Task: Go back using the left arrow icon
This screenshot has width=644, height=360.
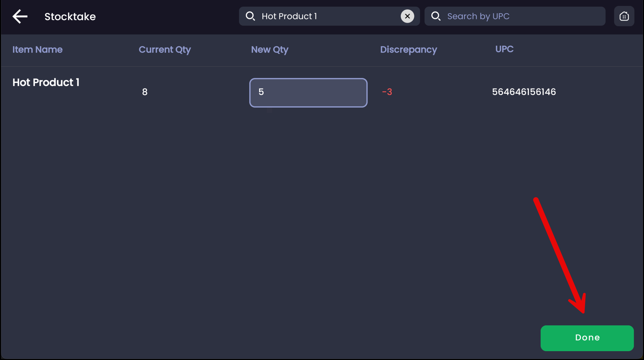Action: tap(20, 16)
